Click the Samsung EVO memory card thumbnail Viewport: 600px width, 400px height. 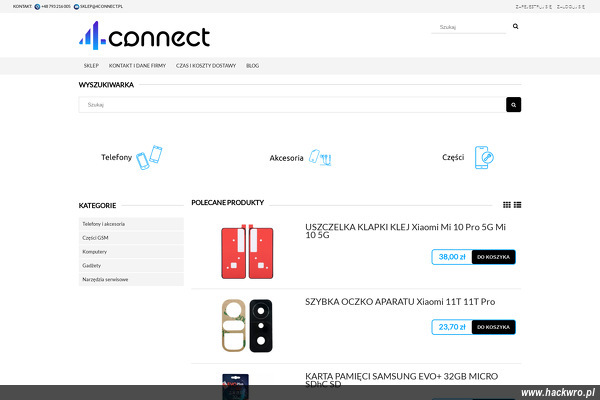click(235, 387)
